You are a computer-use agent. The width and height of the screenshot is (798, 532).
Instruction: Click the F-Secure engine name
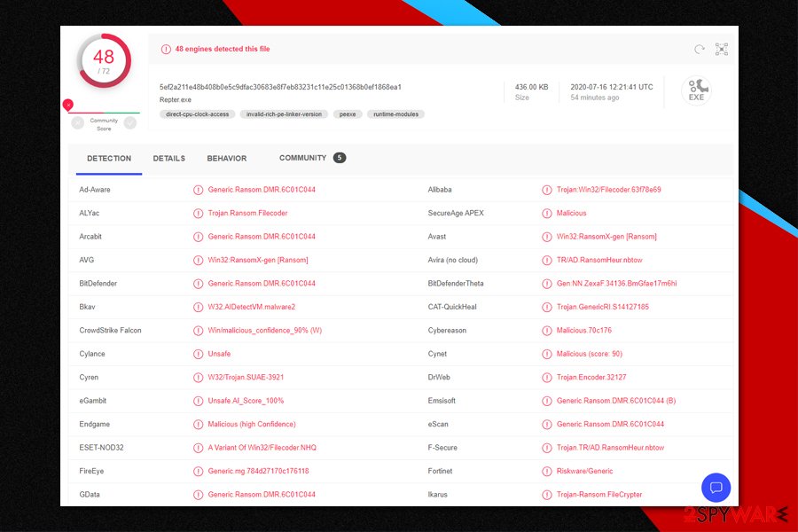[442, 448]
